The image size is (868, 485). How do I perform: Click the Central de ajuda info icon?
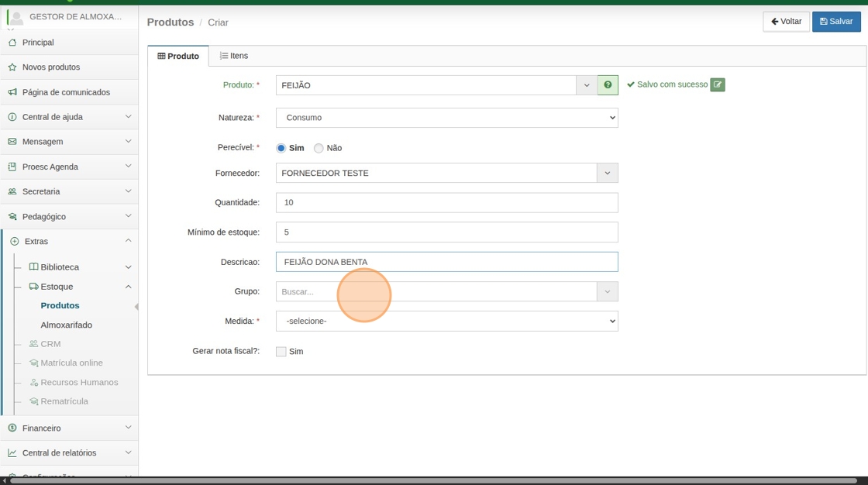click(x=12, y=117)
